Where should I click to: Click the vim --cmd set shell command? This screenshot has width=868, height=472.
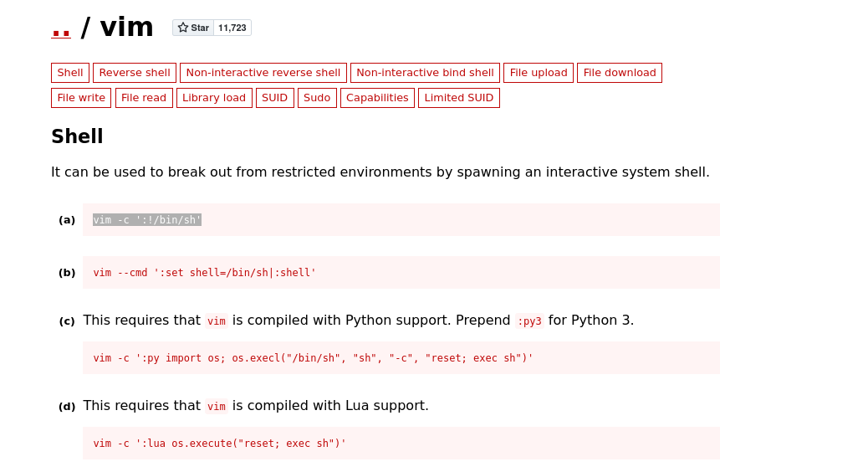(204, 273)
